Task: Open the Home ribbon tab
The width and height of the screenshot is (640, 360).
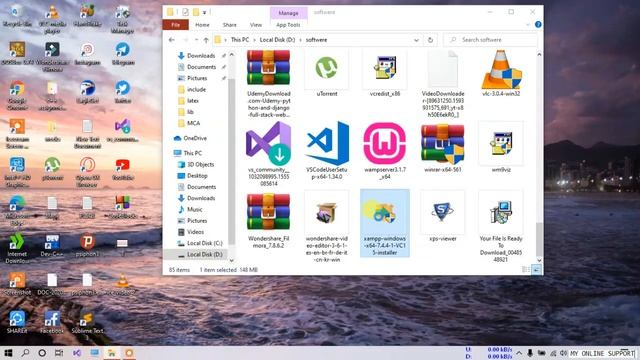Action: 202,25
